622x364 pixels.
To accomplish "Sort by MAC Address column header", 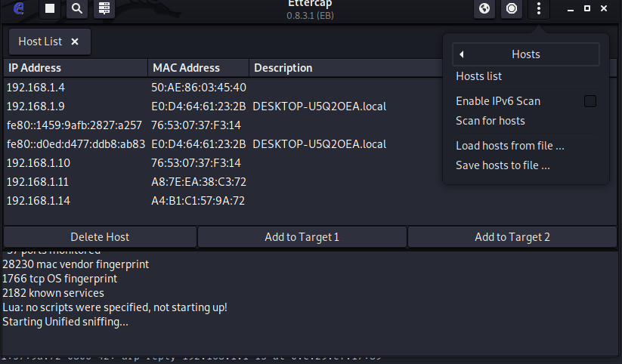I will pyautogui.click(x=198, y=68).
